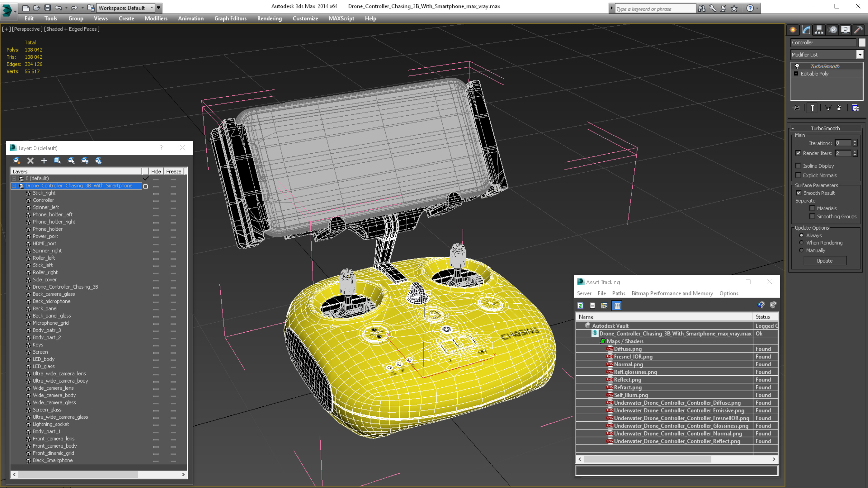This screenshot has width=868, height=488.
Task: Open the Motion command panel tab
Action: tap(833, 30)
